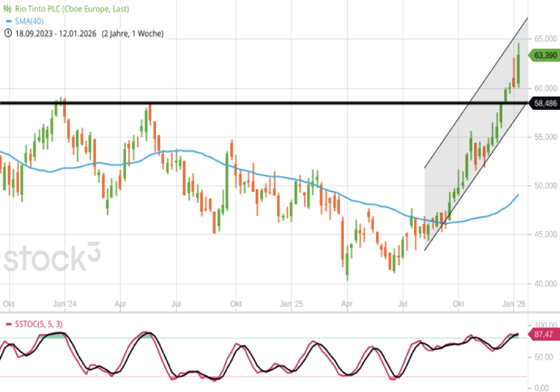The image size is (560, 392).
Task: Click the (2 Jahre, 1 Woche) duration text
Action: pos(133,33)
